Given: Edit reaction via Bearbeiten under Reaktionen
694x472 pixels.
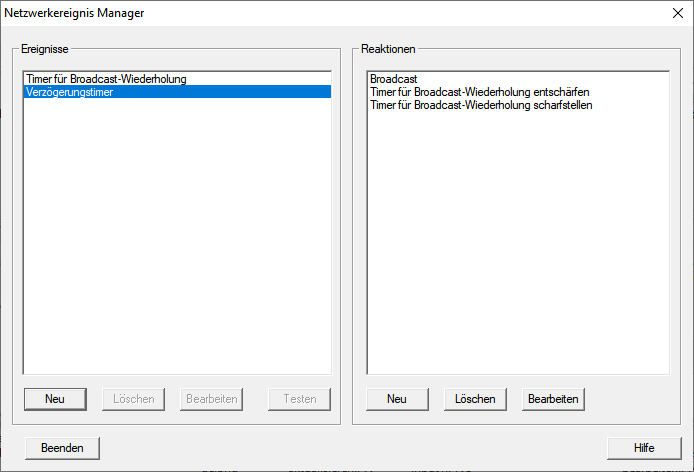Looking at the screenshot, I should pos(553,399).
